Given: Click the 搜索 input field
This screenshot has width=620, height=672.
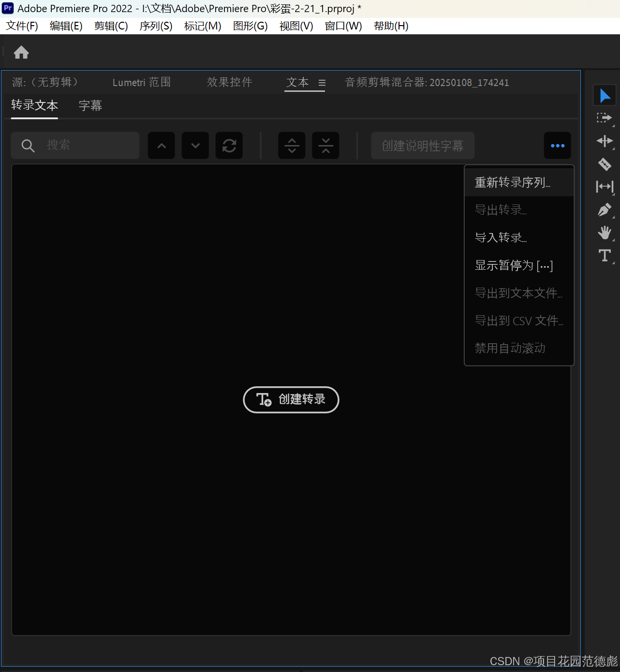Looking at the screenshot, I should (x=75, y=146).
